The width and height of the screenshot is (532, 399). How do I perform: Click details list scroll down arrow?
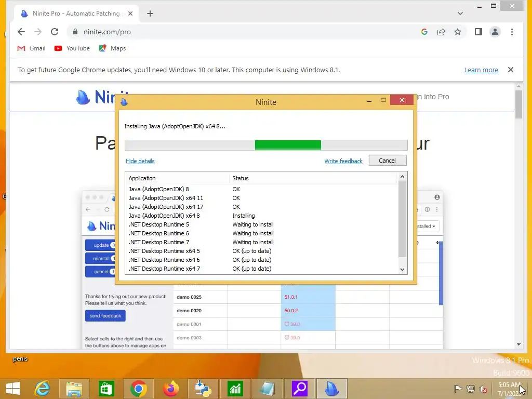[402, 270]
